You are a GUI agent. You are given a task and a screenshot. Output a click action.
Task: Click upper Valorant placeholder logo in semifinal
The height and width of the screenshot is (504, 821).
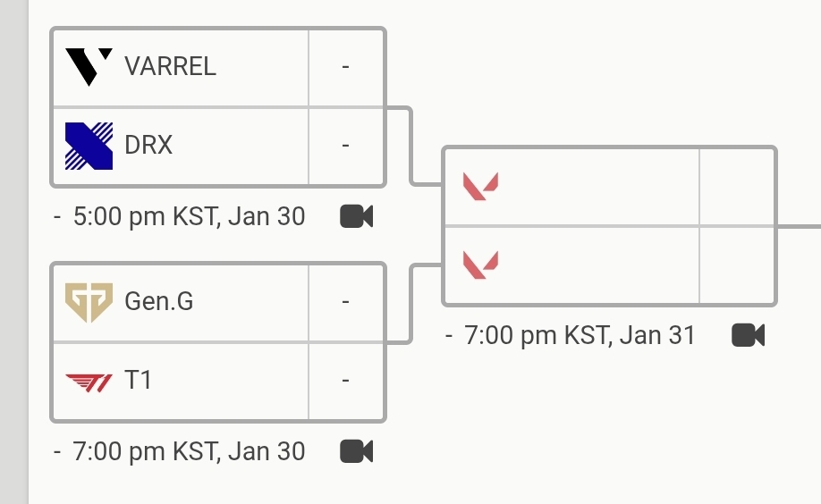480,187
